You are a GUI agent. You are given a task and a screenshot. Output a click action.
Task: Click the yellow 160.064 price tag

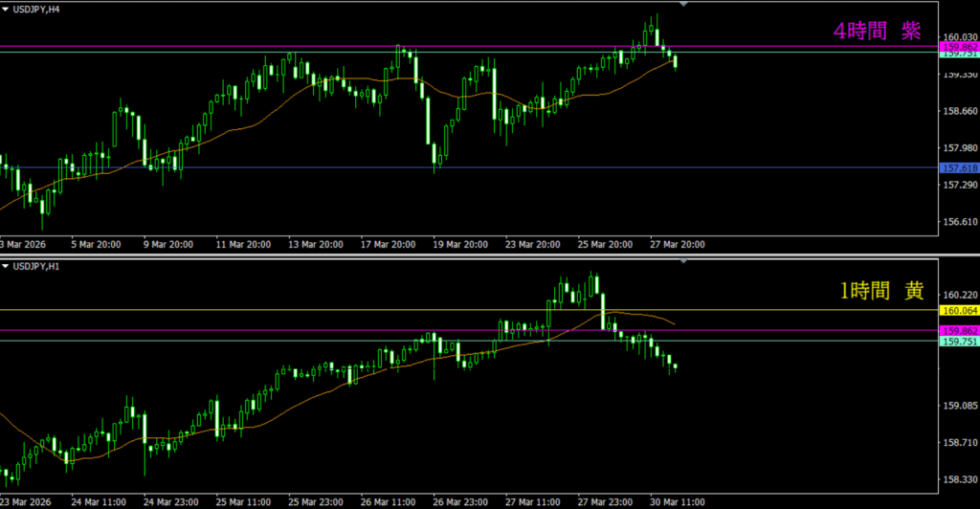[960, 310]
